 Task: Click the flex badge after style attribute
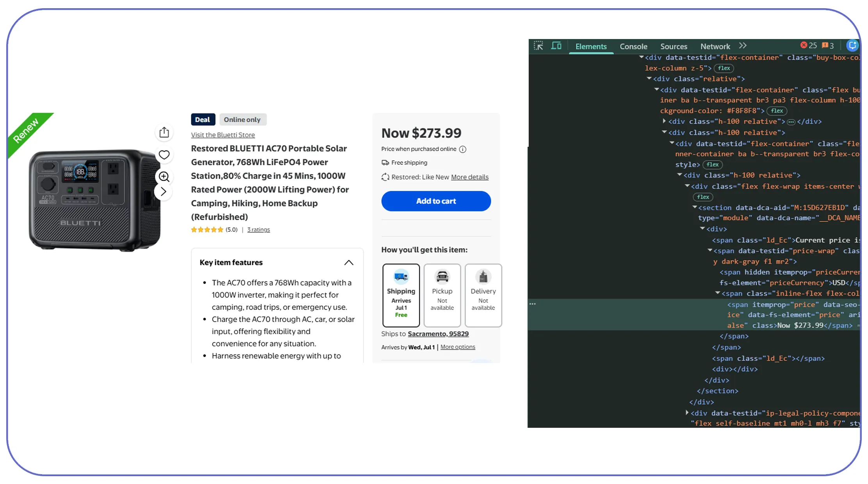click(713, 165)
